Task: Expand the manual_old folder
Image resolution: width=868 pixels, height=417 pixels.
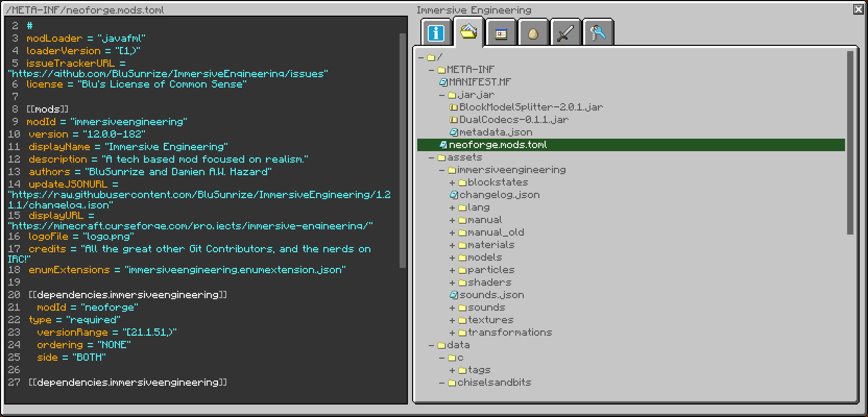Action: click(452, 232)
